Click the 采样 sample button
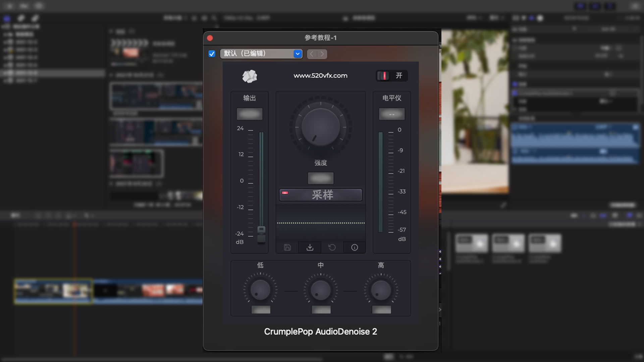644x362 pixels. pyautogui.click(x=321, y=195)
